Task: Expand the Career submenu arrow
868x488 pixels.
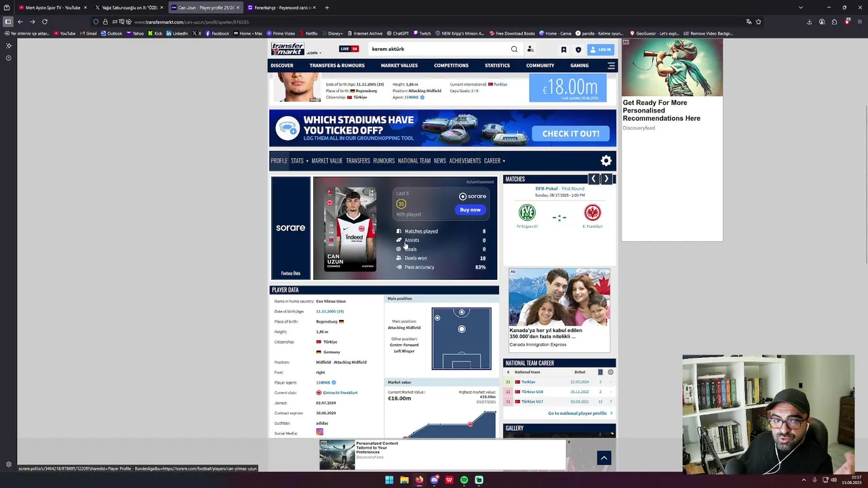Action: [504, 161]
